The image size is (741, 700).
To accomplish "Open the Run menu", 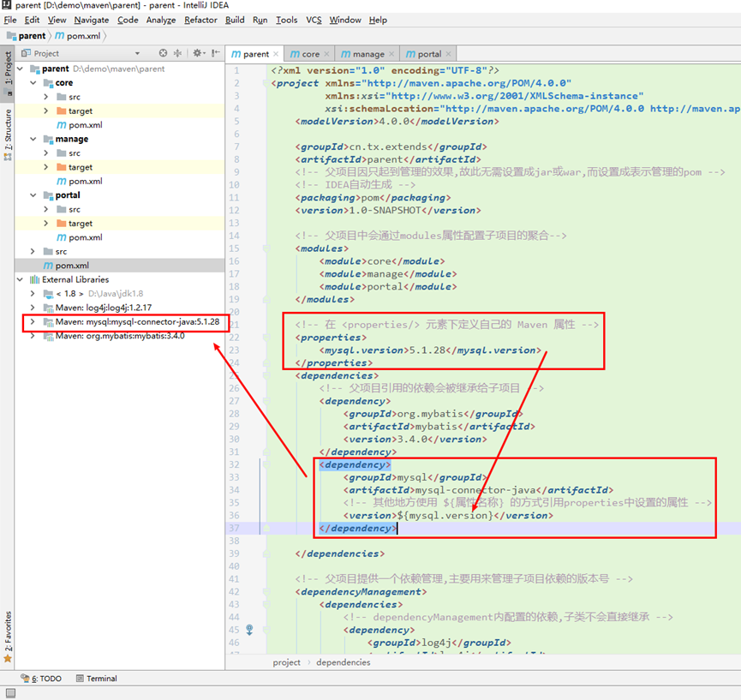I will pyautogui.click(x=260, y=20).
